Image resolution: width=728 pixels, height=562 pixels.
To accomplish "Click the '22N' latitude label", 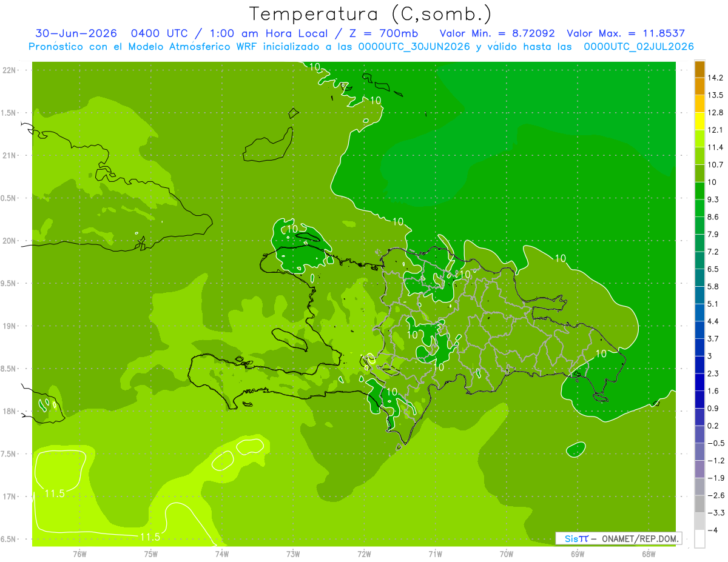I will coord(9,70).
